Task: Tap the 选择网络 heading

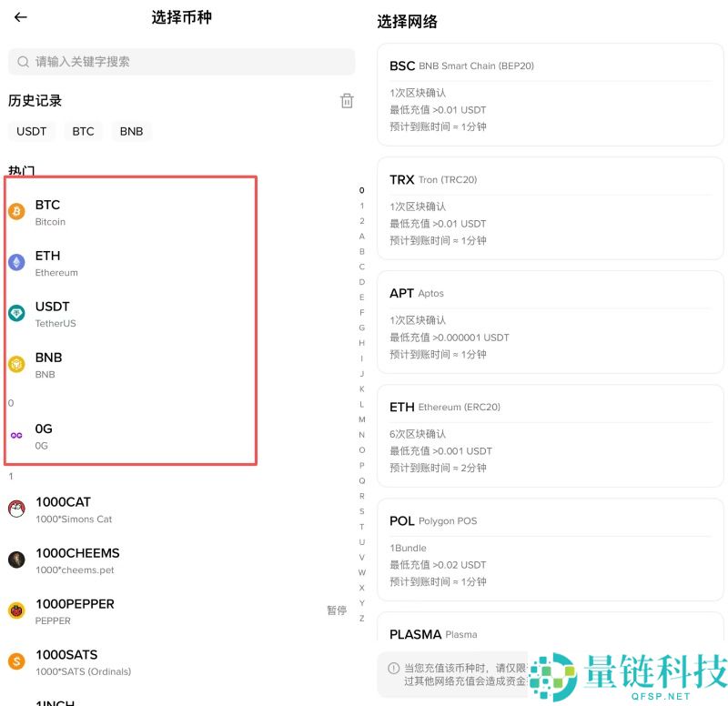Action: pos(407,21)
